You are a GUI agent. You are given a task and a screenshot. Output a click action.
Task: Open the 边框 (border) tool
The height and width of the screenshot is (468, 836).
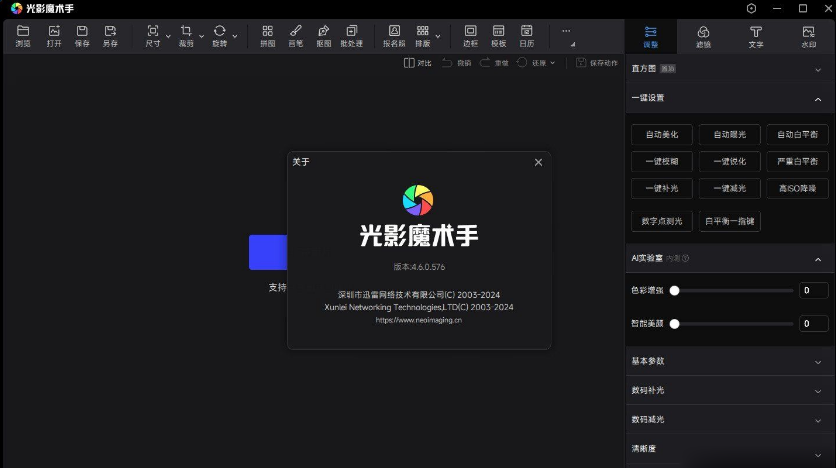tap(470, 36)
